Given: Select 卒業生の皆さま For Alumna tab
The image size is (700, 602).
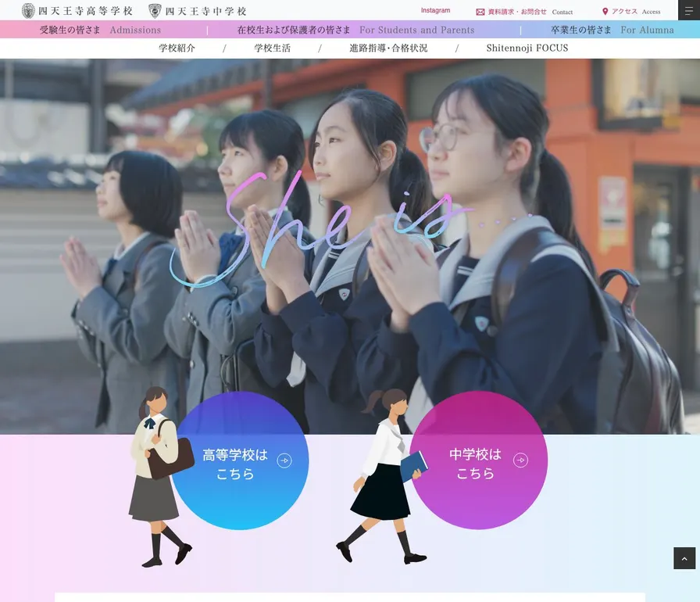Looking at the screenshot, I should pyautogui.click(x=612, y=30).
